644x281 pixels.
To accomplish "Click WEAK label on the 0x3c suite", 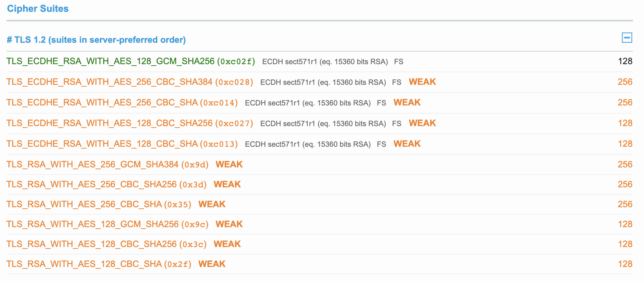I will [227, 244].
